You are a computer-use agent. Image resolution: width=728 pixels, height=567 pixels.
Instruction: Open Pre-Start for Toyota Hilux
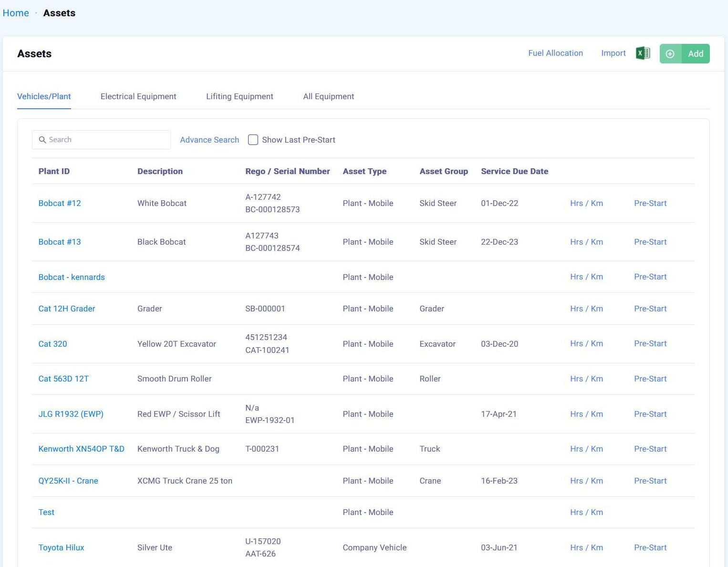650,547
